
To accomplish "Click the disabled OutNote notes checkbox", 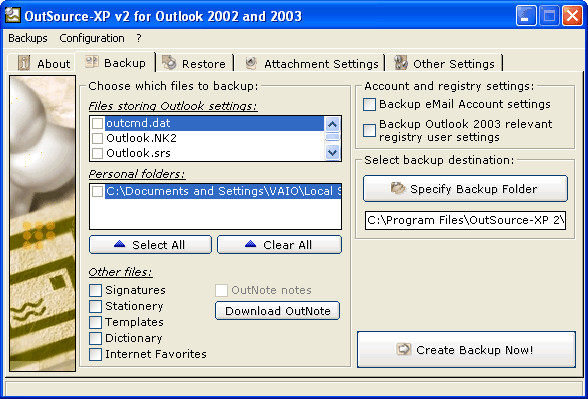I will coord(221,290).
